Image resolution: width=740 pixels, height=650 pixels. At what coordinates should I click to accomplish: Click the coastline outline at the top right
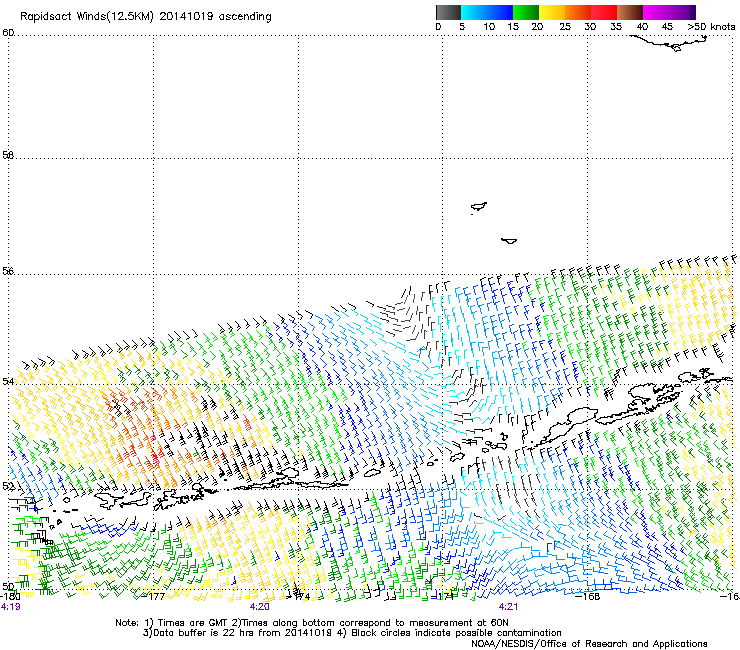tap(669, 43)
